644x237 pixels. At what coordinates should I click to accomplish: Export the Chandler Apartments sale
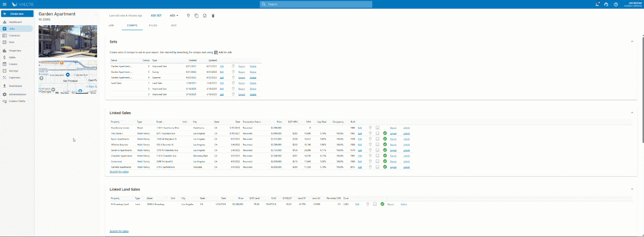click(x=393, y=156)
